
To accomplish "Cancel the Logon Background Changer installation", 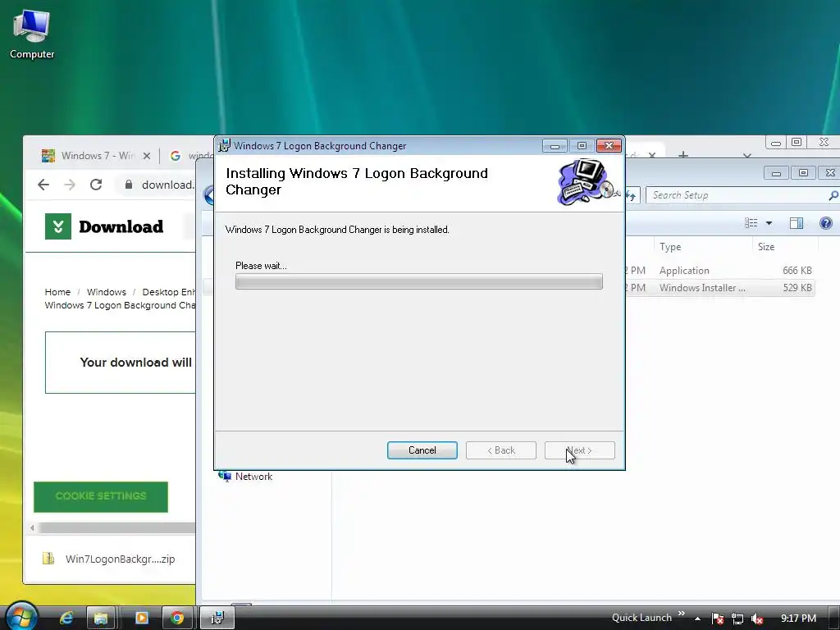I will pos(422,450).
